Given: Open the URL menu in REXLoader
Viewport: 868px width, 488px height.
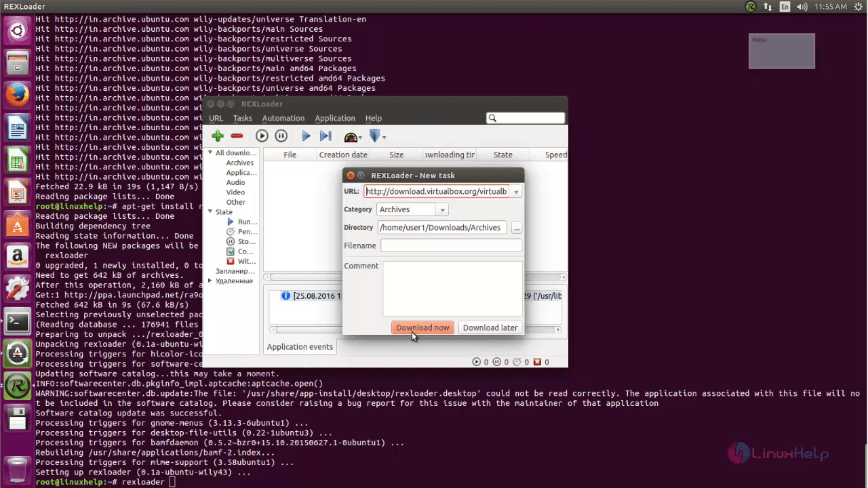Looking at the screenshot, I should point(216,118).
